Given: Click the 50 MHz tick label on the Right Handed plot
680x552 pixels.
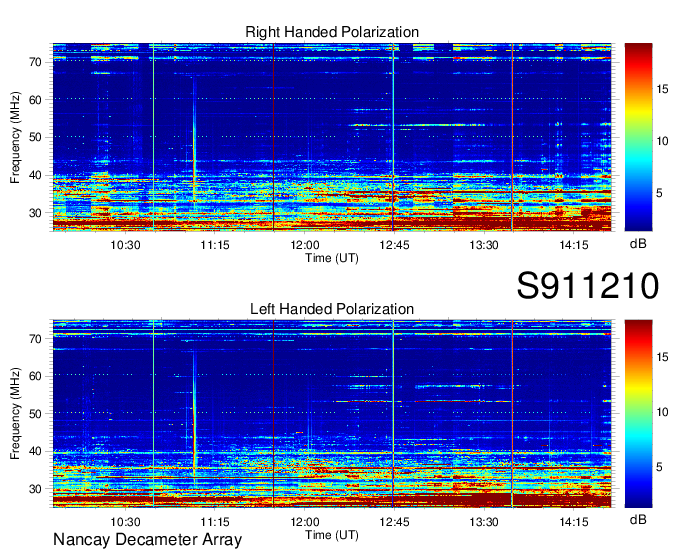Looking at the screenshot, I should [36, 138].
